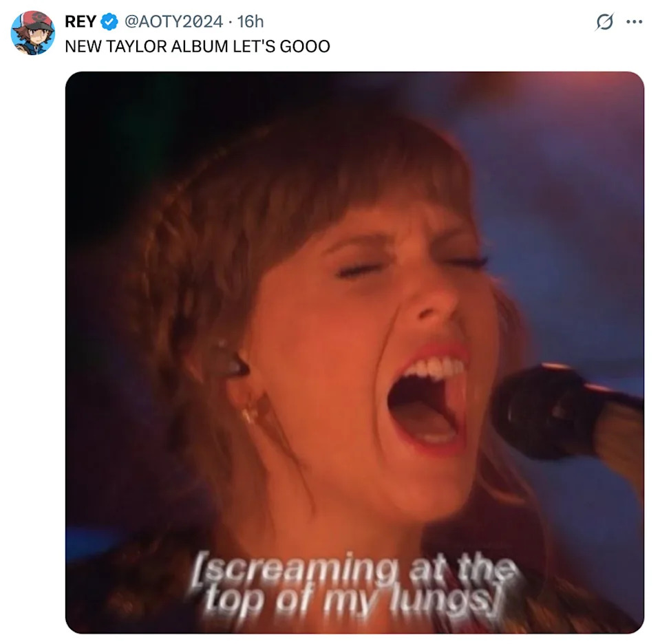Click the display name REY
This screenshot has height=644, width=660.
[x=81, y=22]
